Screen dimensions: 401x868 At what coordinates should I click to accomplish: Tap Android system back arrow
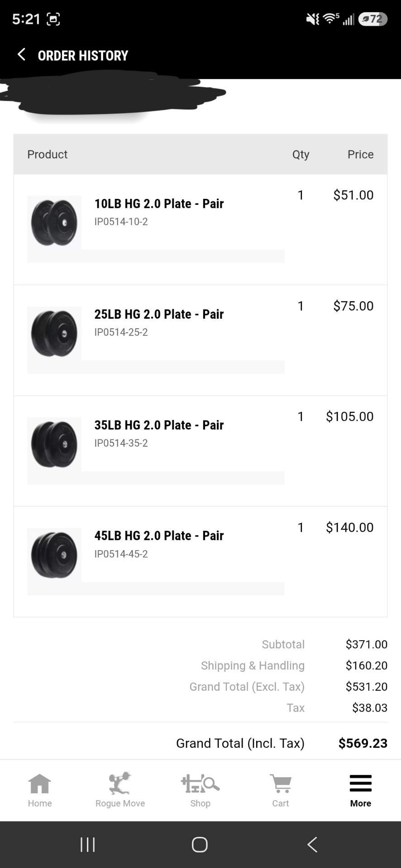click(x=312, y=844)
